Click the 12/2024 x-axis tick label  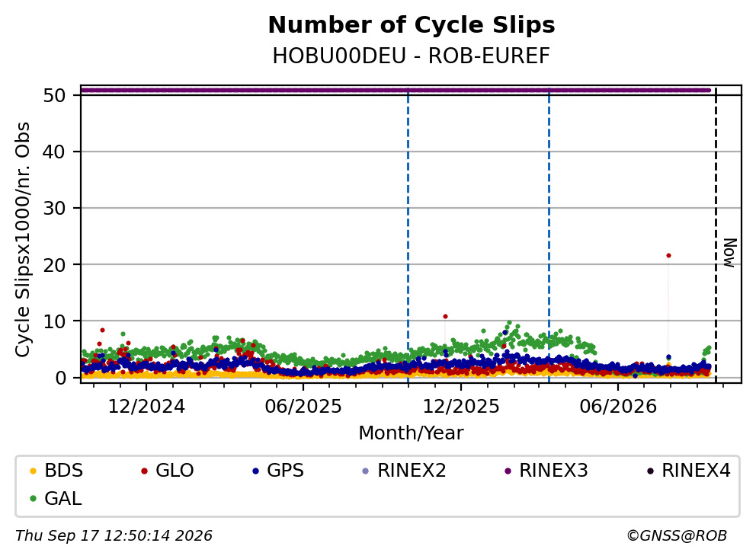(x=146, y=407)
